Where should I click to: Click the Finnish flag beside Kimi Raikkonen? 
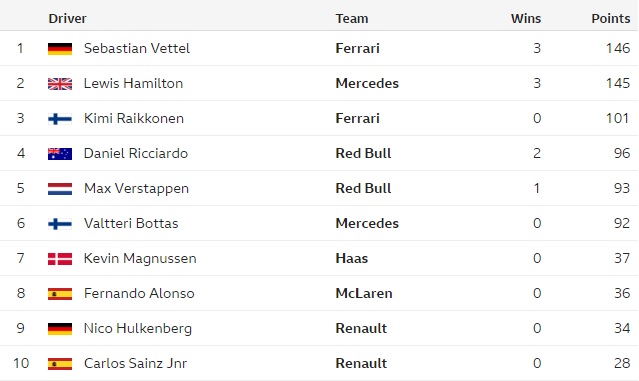click(60, 119)
